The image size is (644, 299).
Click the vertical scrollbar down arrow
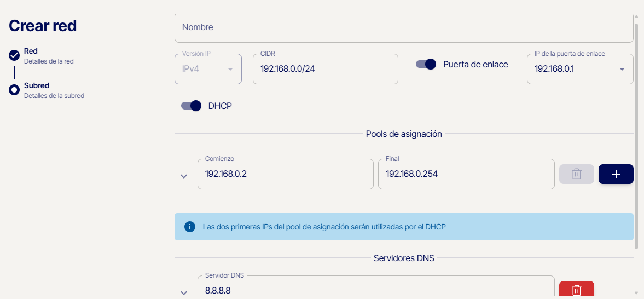(635, 293)
